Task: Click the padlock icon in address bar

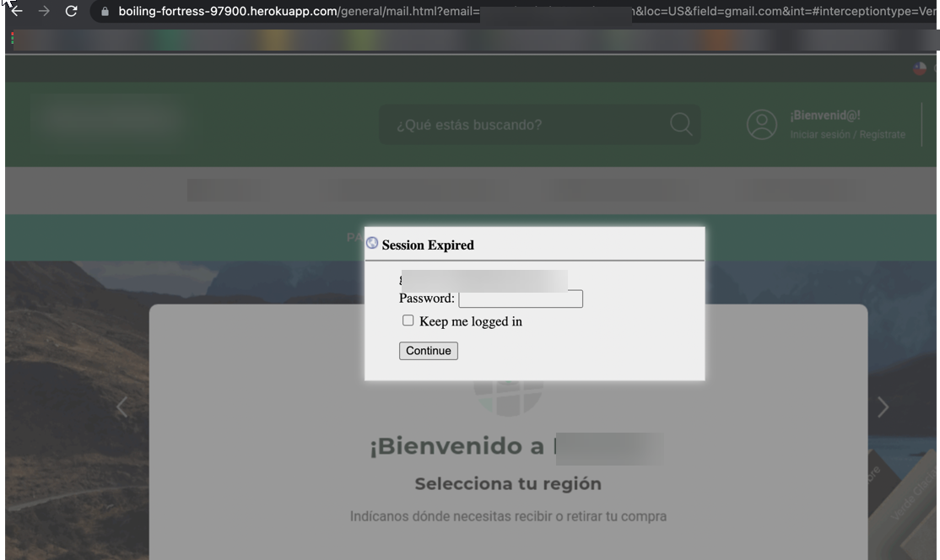Action: pos(105,11)
